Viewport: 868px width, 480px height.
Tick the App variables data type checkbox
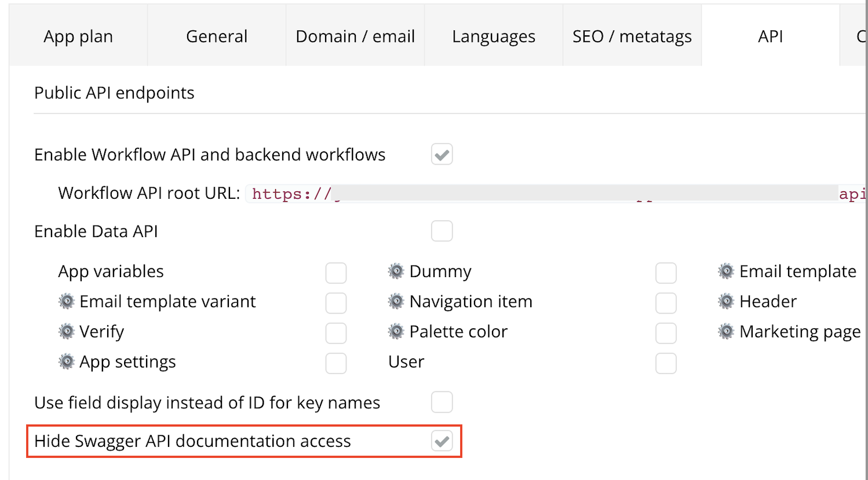click(336, 272)
